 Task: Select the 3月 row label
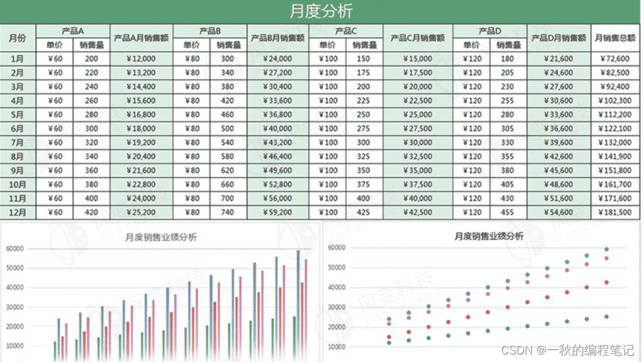(18, 87)
